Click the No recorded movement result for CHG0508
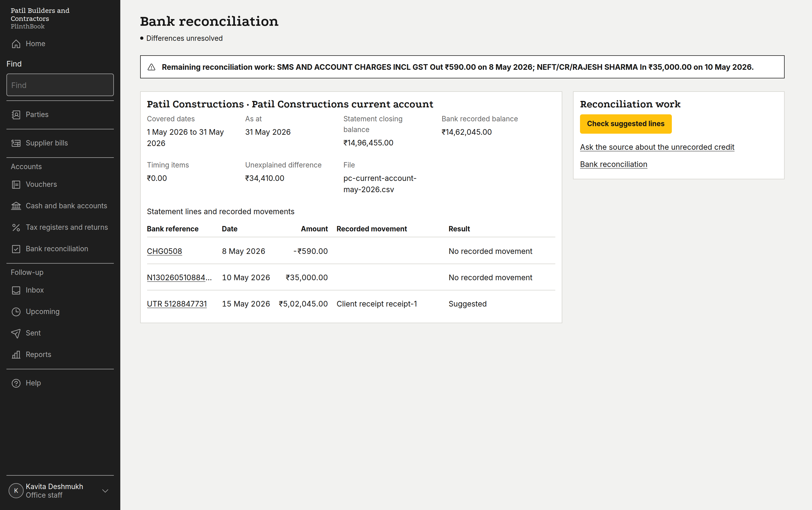This screenshot has height=510, width=812. (490, 252)
